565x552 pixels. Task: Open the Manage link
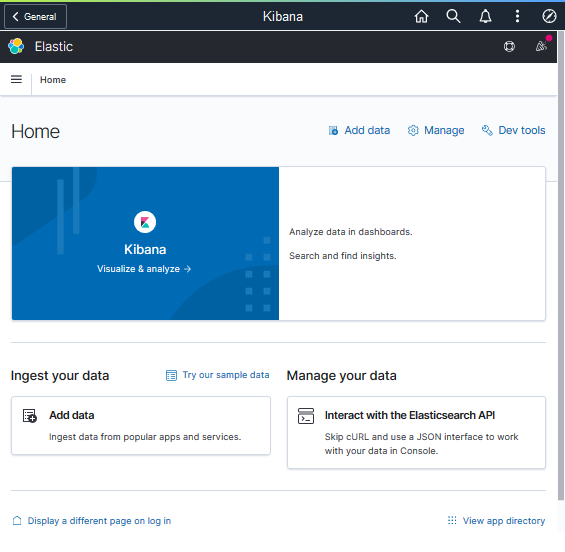tap(444, 130)
